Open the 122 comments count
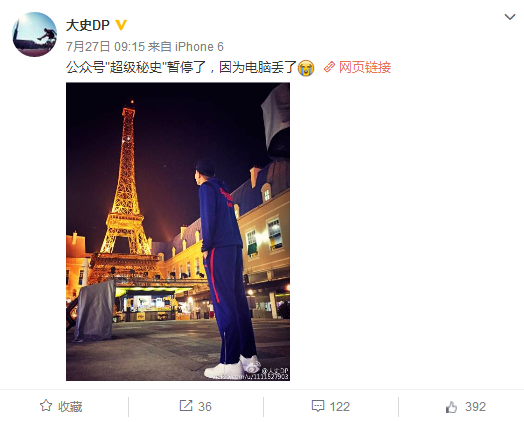Screen dimensions: 524x422 tap(340, 407)
